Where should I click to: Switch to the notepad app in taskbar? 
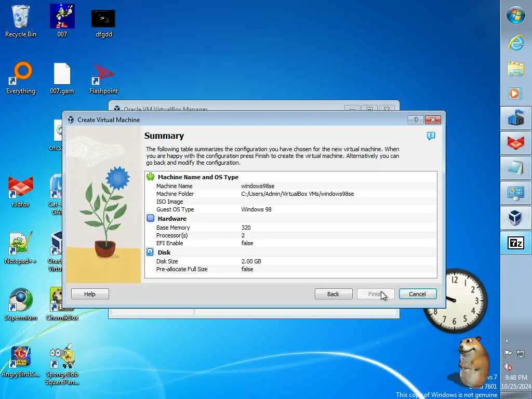pyautogui.click(x=516, y=168)
